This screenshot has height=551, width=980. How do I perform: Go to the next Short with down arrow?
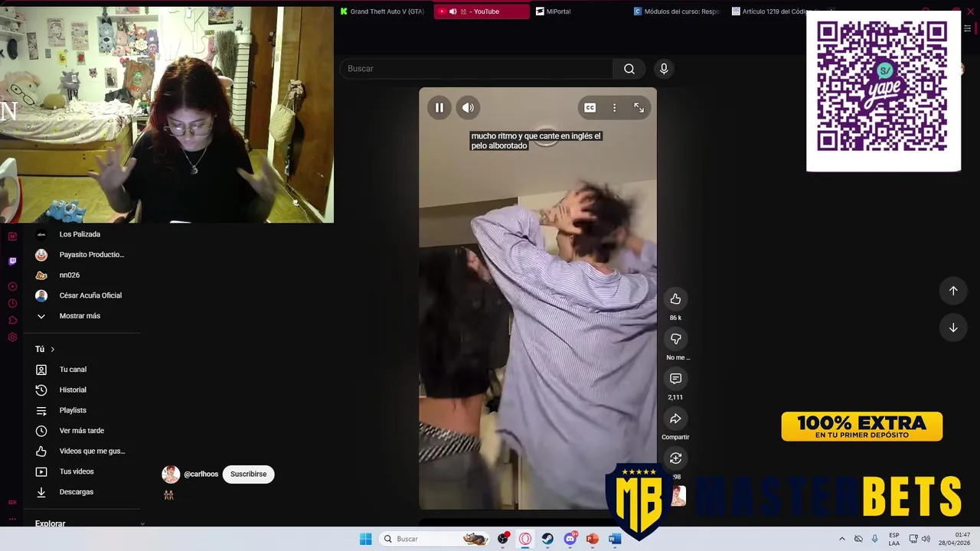point(953,328)
